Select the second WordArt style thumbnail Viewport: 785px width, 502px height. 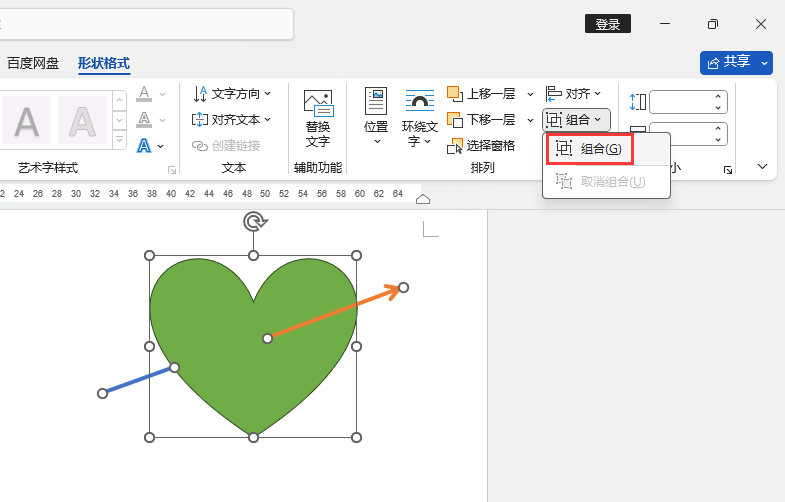point(83,120)
